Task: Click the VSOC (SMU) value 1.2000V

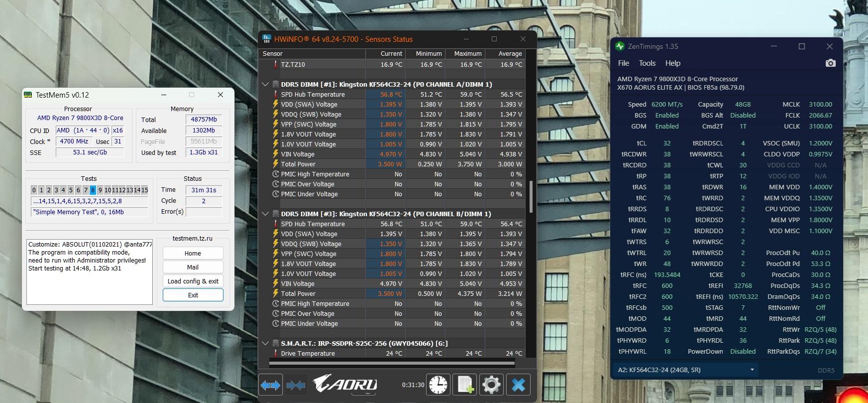Action: pos(820,143)
